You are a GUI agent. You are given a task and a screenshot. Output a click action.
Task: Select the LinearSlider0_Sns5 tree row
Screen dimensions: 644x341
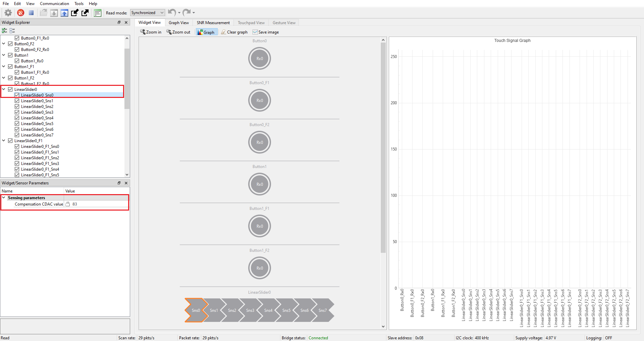(37, 124)
